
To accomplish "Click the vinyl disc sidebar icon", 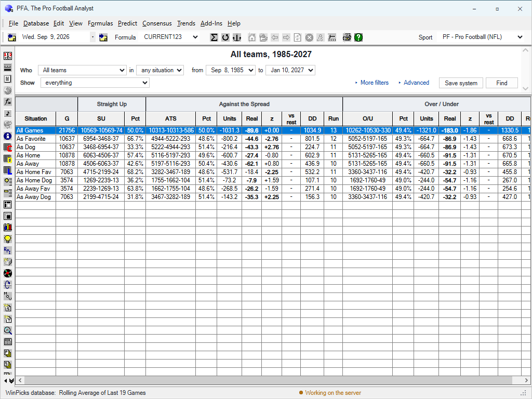I will coord(7,273).
